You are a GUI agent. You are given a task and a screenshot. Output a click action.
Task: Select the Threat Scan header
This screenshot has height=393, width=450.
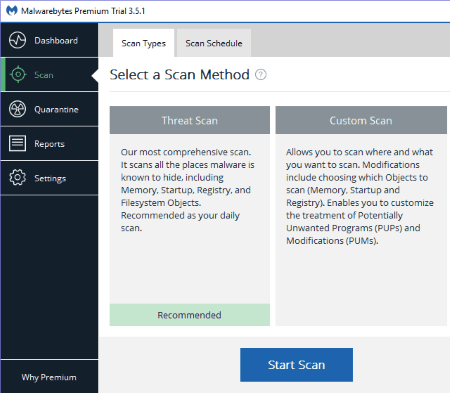coord(190,120)
